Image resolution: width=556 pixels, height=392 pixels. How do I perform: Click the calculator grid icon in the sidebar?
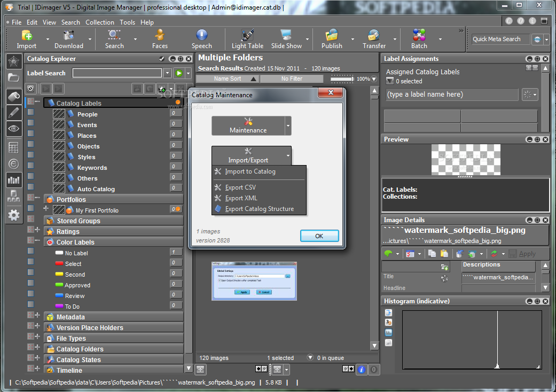14,147
